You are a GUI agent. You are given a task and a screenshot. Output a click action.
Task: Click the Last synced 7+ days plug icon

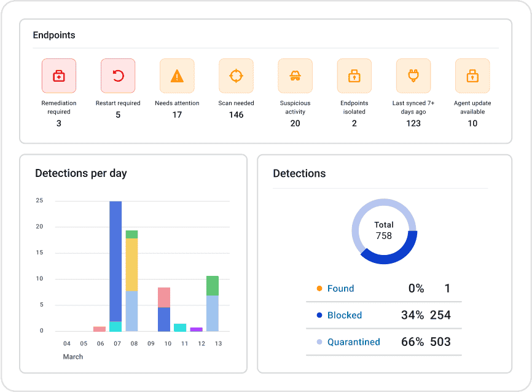pos(413,75)
